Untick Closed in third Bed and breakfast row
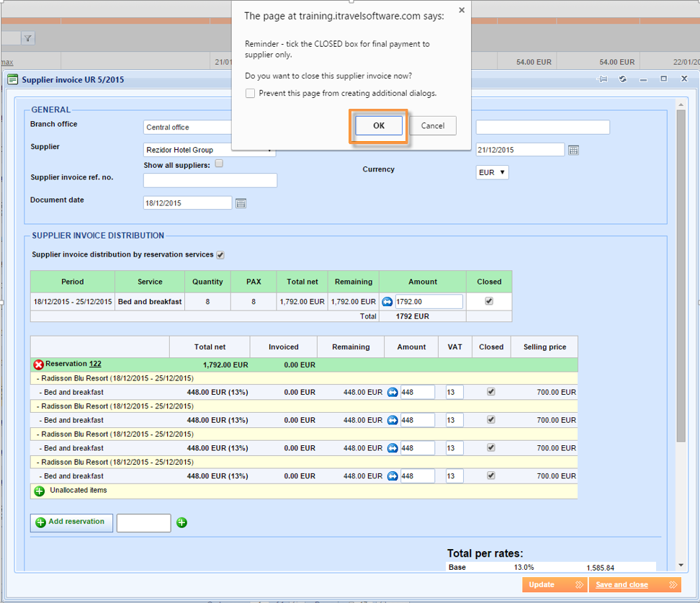This screenshot has height=603, width=700. [x=490, y=447]
